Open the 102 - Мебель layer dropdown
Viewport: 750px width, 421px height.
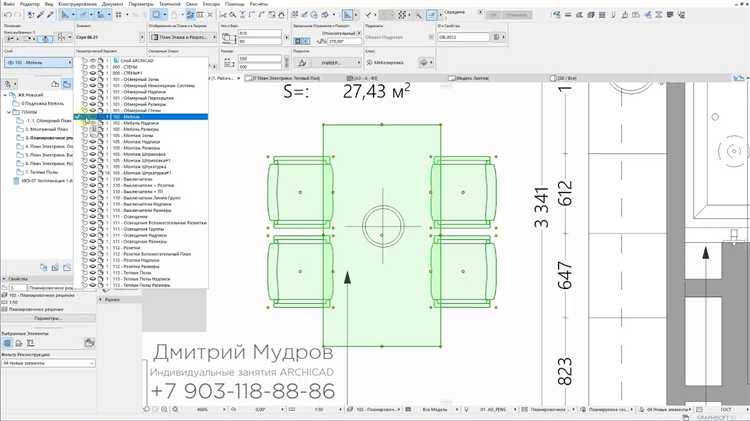click(70, 60)
